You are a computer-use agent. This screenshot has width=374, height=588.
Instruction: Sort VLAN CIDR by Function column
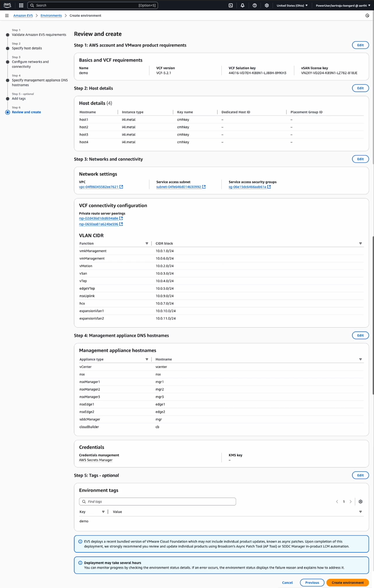(147, 243)
